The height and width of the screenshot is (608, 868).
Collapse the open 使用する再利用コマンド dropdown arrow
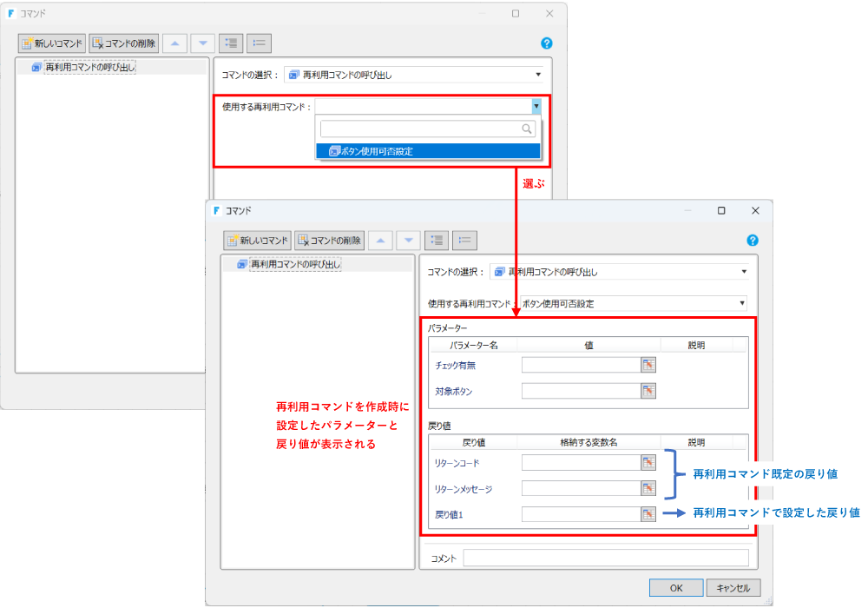[x=536, y=106]
